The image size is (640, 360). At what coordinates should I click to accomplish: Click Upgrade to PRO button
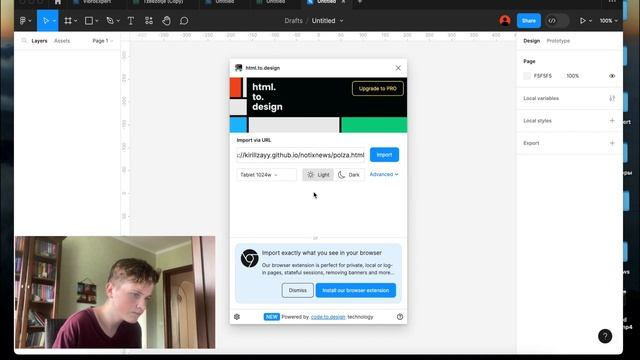(x=378, y=89)
